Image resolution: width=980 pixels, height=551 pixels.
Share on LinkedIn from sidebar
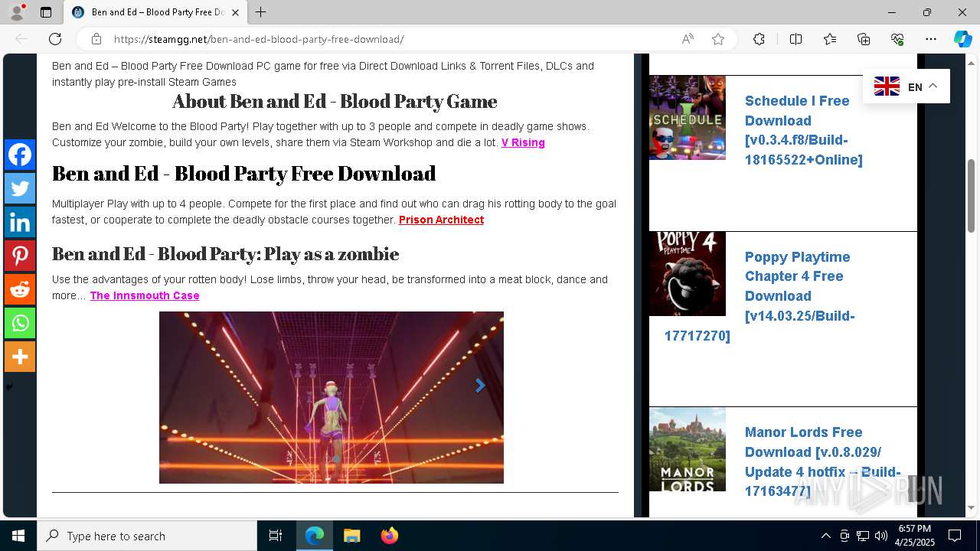[x=20, y=222]
